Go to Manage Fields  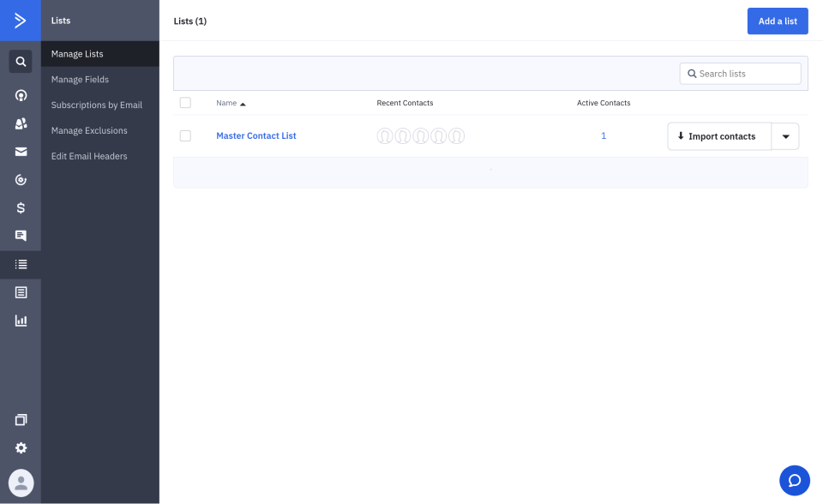click(80, 79)
